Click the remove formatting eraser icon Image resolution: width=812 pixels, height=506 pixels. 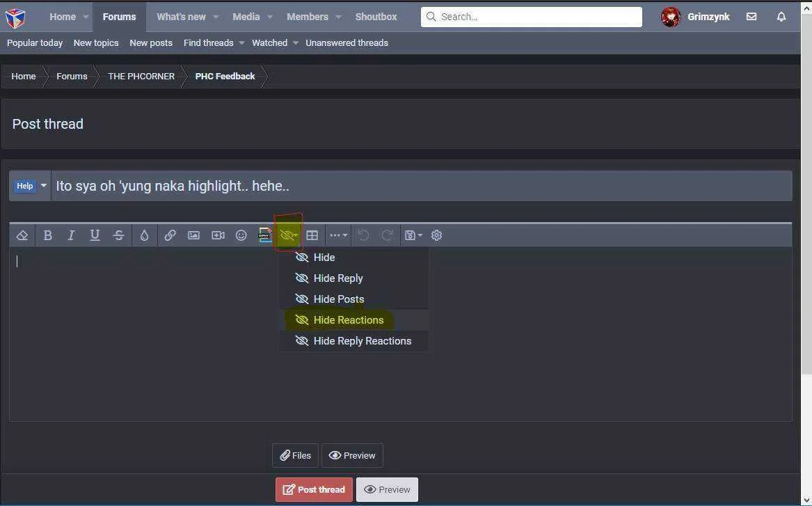[22, 236]
